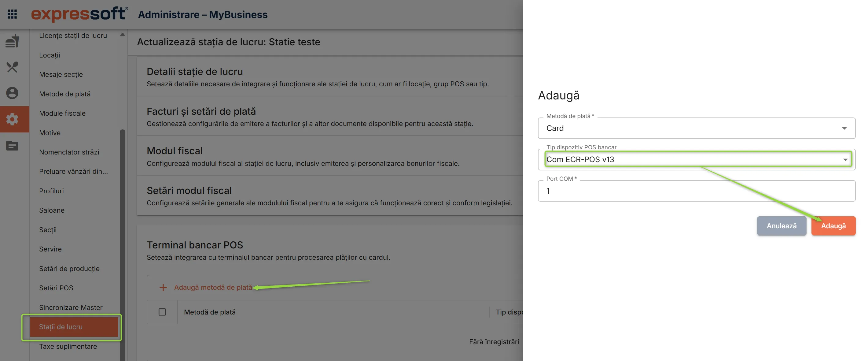Open the settings gear sidebar icon

coord(12,119)
